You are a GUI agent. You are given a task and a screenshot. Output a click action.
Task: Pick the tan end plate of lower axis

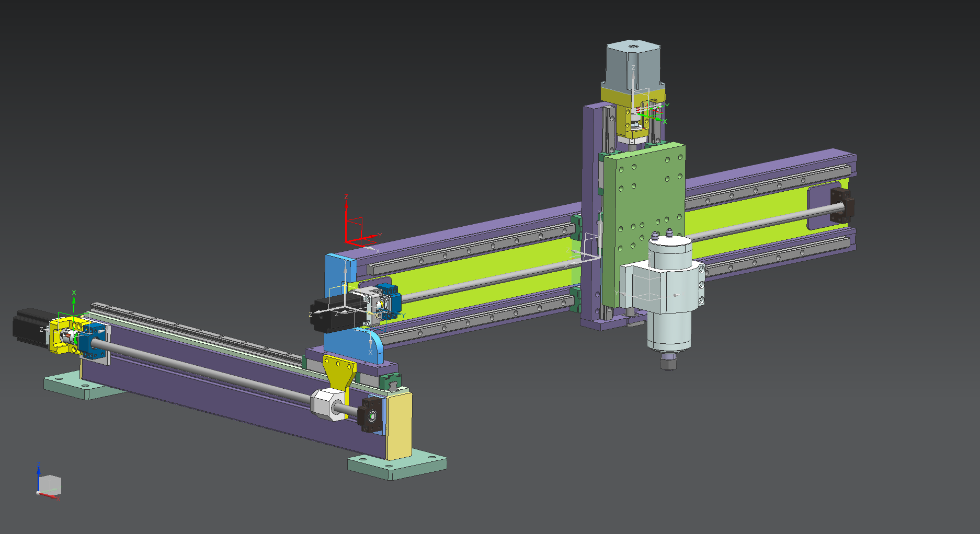[399, 426]
